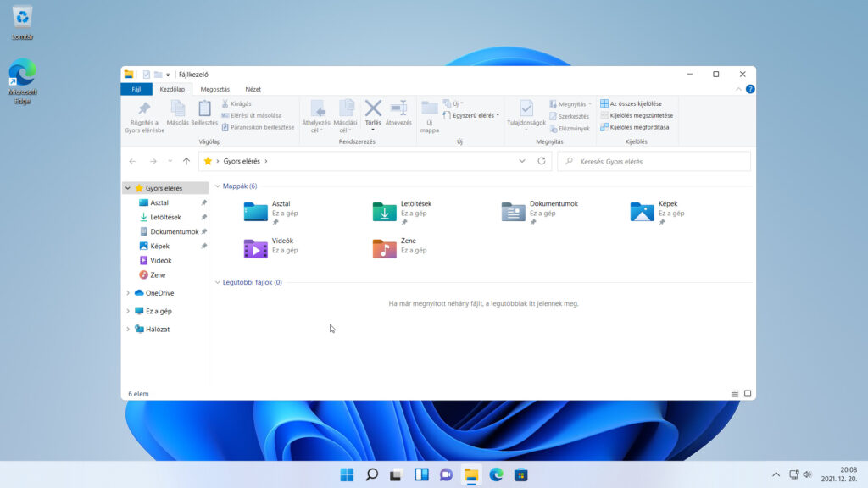Switch to details view in status bar
Screen dimensions: 868x488
click(x=735, y=394)
